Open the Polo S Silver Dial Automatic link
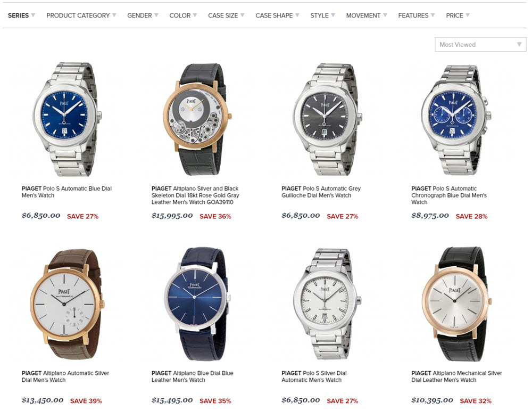532x410 pixels. click(x=314, y=376)
